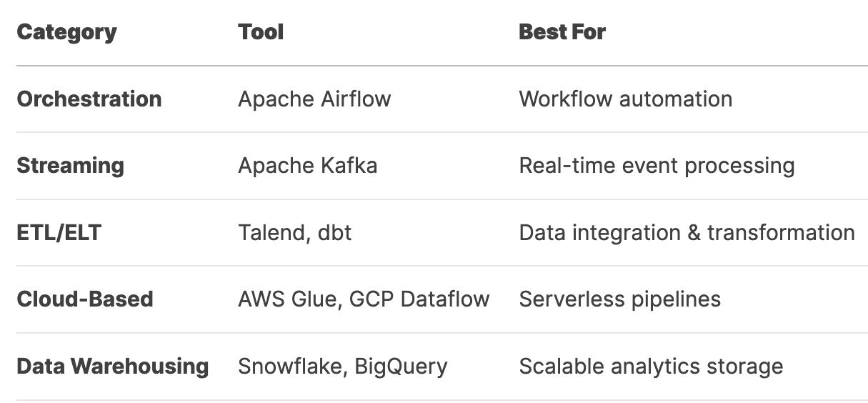The width and height of the screenshot is (868, 403).
Task: Select the Orchestration category cell
Action: click(x=89, y=99)
